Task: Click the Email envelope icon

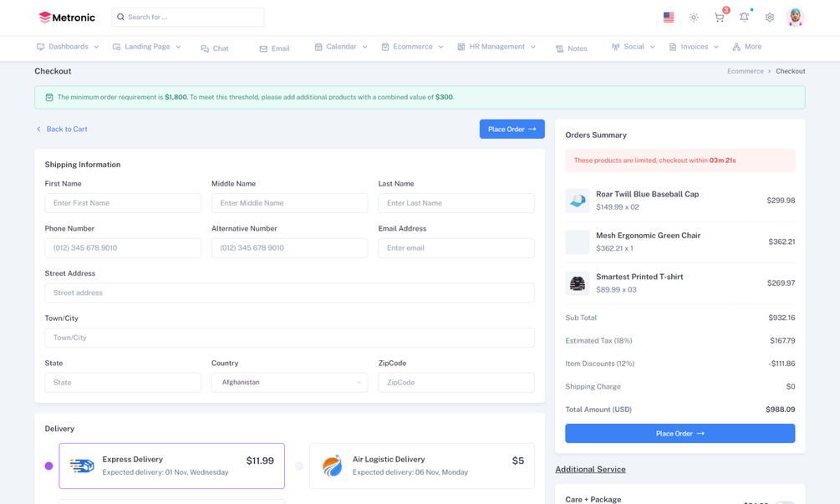Action: pyautogui.click(x=263, y=48)
